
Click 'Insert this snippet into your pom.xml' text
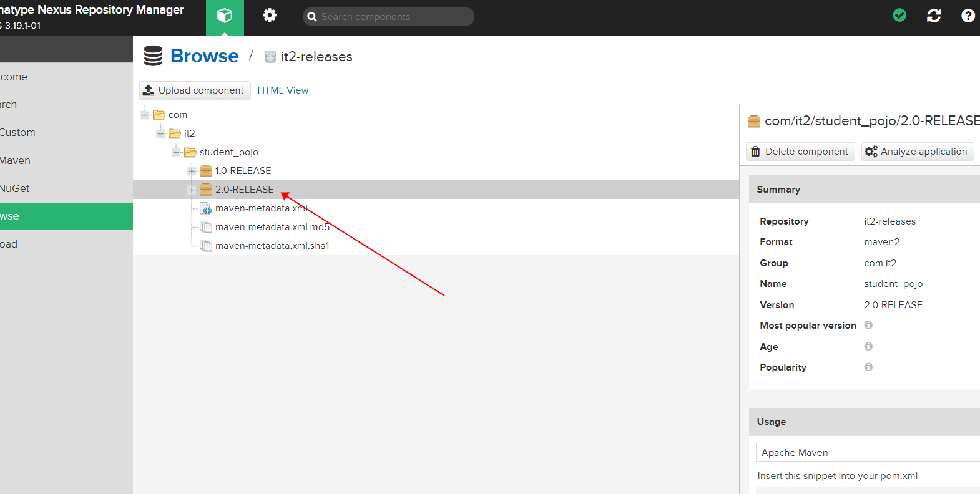[x=837, y=476]
